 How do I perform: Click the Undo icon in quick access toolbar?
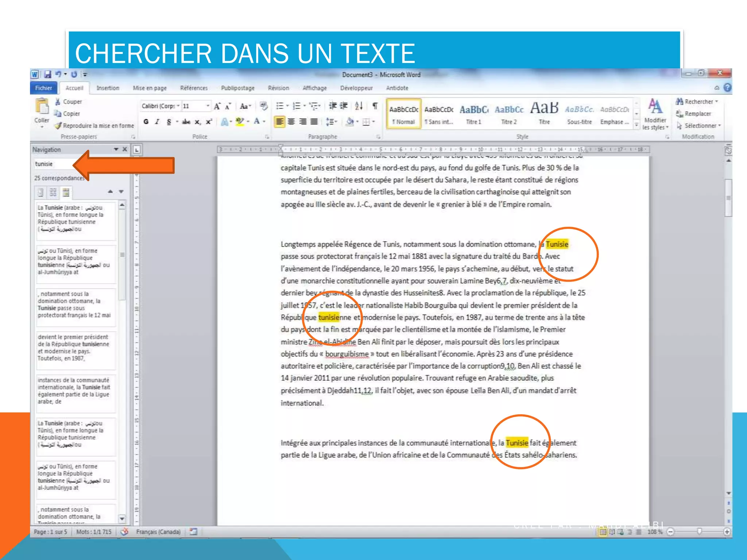58,74
